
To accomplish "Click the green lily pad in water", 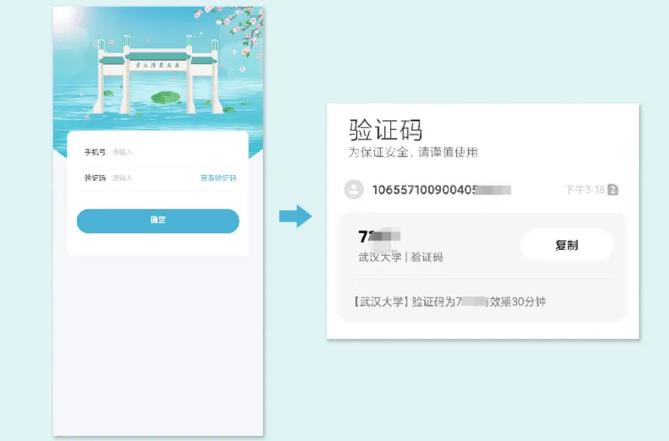I will pos(166,98).
